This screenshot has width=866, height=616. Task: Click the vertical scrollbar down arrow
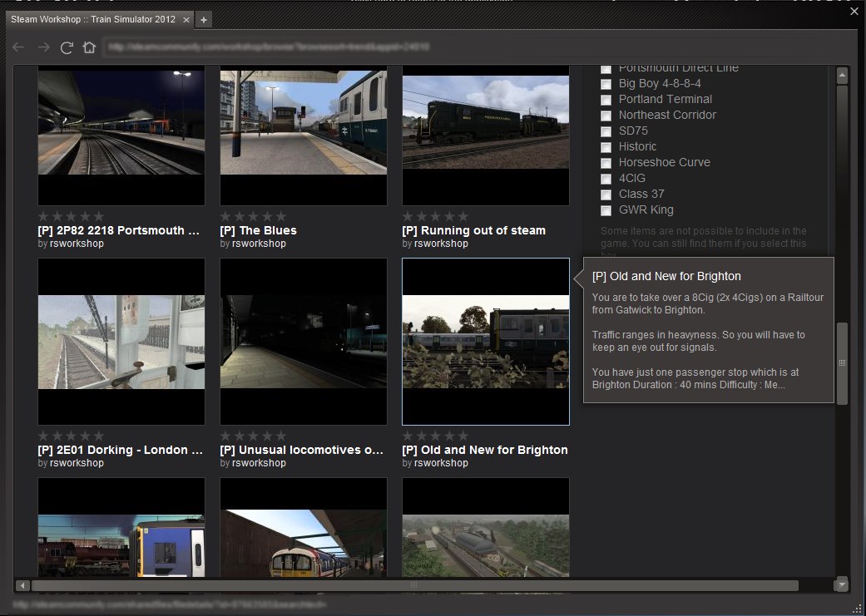pos(842,585)
